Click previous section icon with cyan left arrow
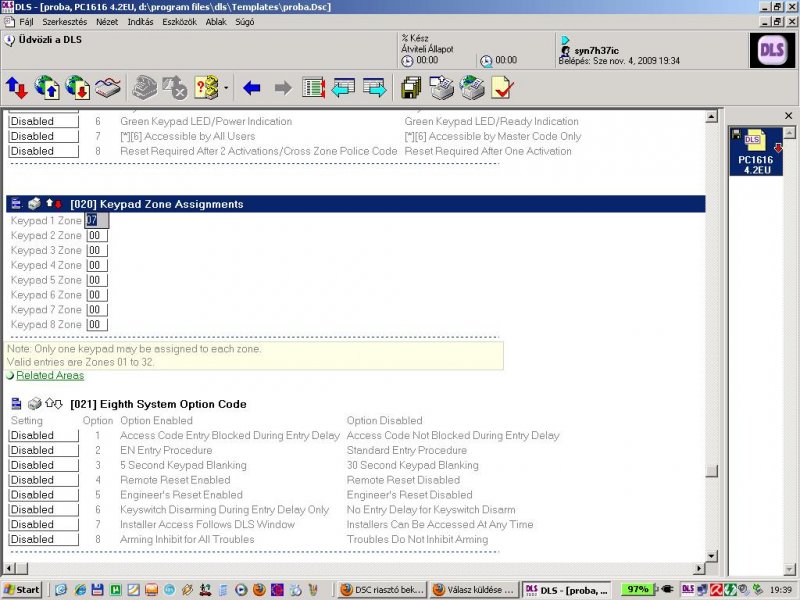Image resolution: width=800 pixels, height=600 pixels. click(343, 88)
